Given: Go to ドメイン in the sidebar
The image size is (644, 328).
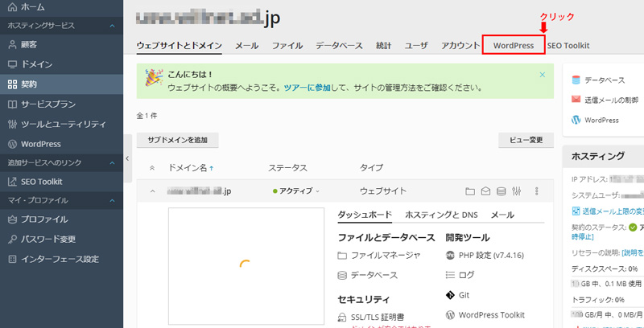Looking at the screenshot, I should tap(62, 64).
